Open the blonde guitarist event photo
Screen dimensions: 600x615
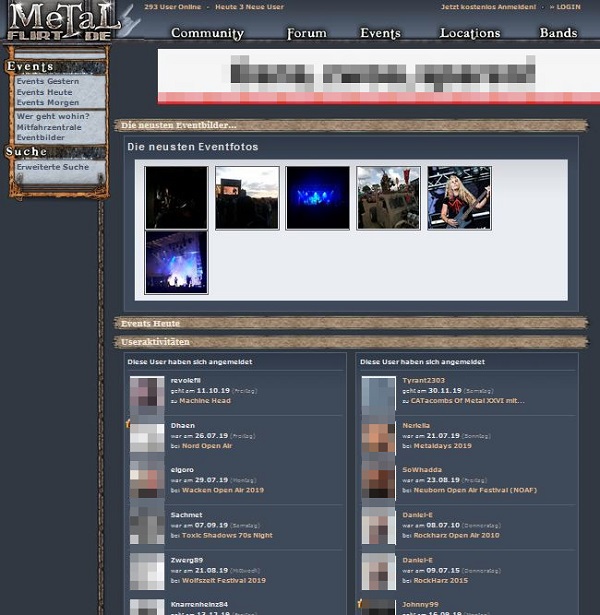459,198
